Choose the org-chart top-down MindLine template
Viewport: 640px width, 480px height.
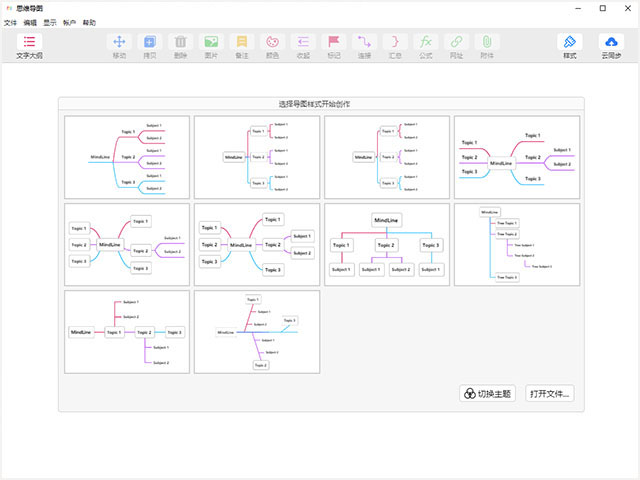[x=387, y=244]
